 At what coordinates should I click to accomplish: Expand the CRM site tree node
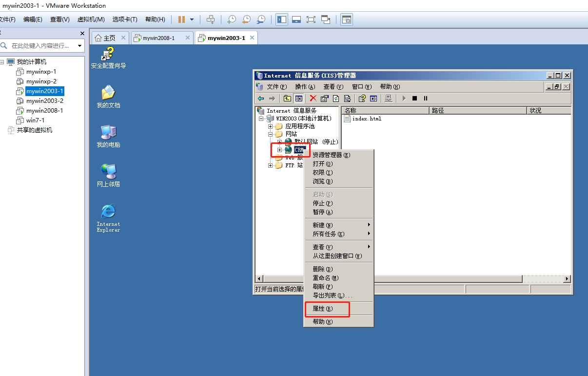click(x=279, y=150)
